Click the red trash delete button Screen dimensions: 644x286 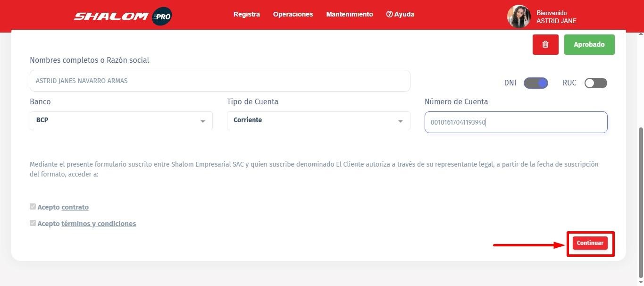[x=545, y=44]
